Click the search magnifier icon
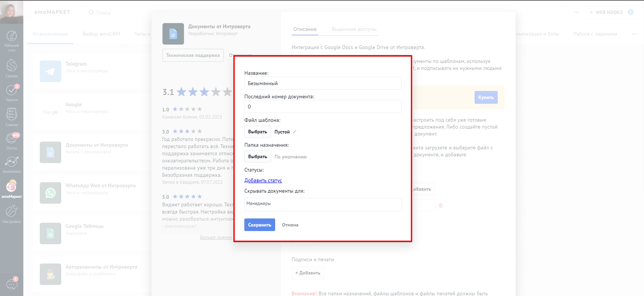 click(x=91, y=12)
